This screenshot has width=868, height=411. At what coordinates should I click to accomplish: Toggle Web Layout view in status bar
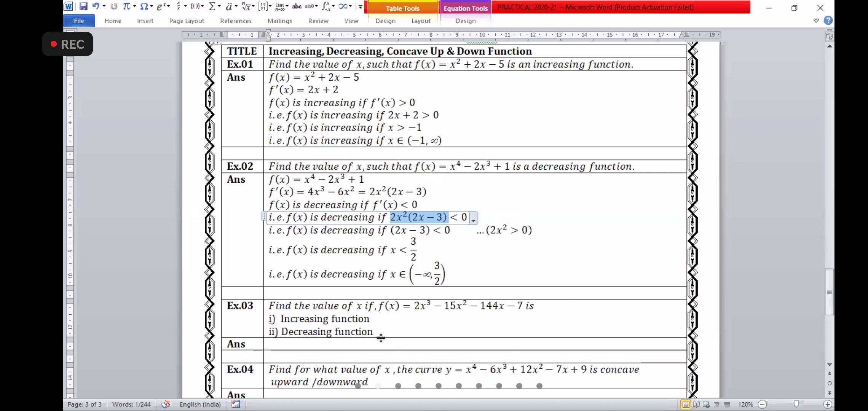(x=706, y=405)
